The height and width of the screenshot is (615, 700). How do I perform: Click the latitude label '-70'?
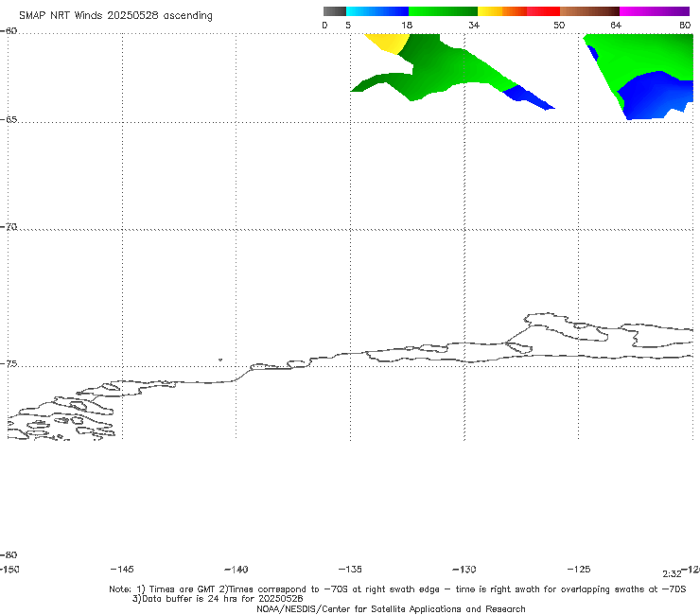click(x=9, y=227)
